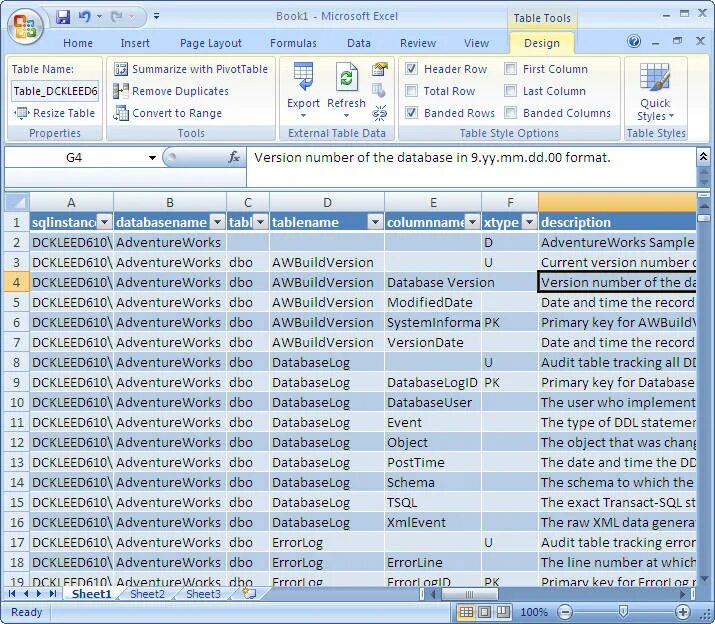Switch to Page Break Preview

pos(503,612)
